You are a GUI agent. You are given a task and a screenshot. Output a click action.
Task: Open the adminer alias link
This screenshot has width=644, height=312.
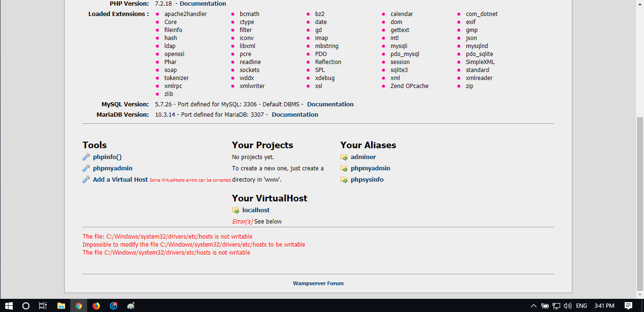click(x=363, y=157)
